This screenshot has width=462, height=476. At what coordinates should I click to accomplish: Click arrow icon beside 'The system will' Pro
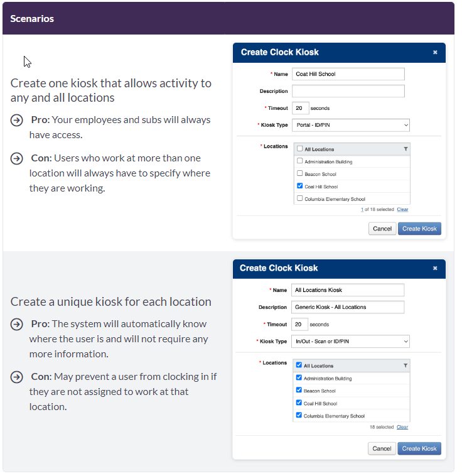click(17, 324)
